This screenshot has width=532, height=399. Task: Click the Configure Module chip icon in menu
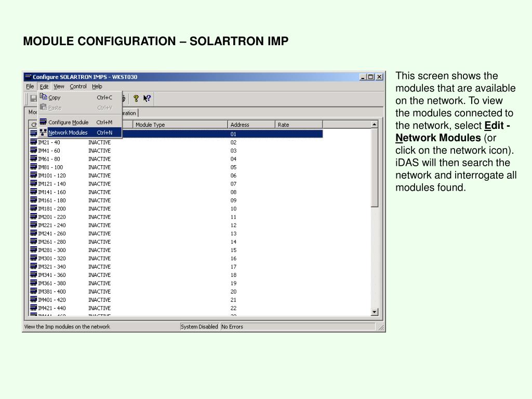coord(43,122)
